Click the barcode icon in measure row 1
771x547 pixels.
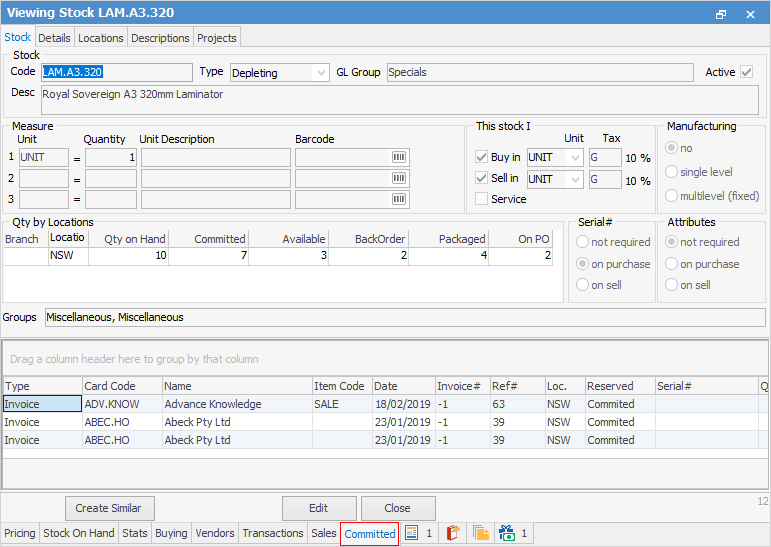click(x=398, y=158)
